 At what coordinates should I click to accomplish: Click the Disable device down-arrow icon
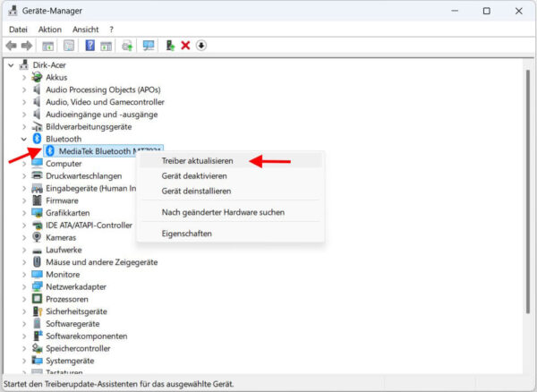(x=201, y=45)
